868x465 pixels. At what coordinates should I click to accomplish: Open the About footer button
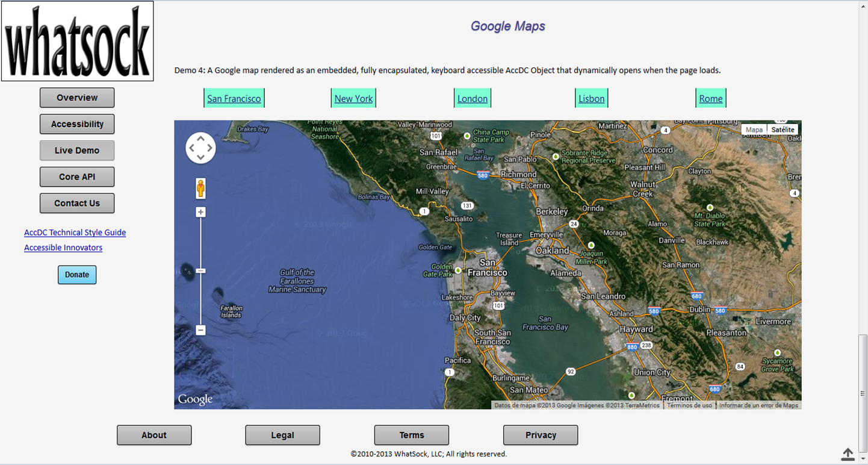click(x=154, y=435)
